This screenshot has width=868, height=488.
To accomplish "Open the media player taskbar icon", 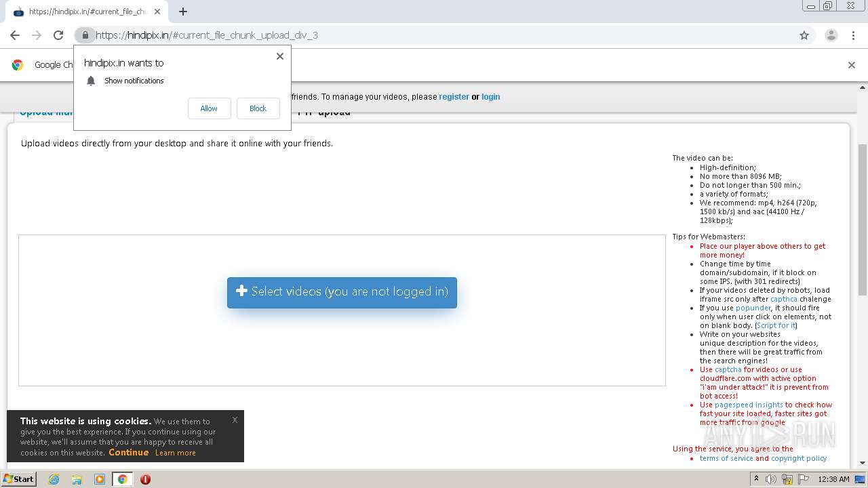I will tap(100, 479).
